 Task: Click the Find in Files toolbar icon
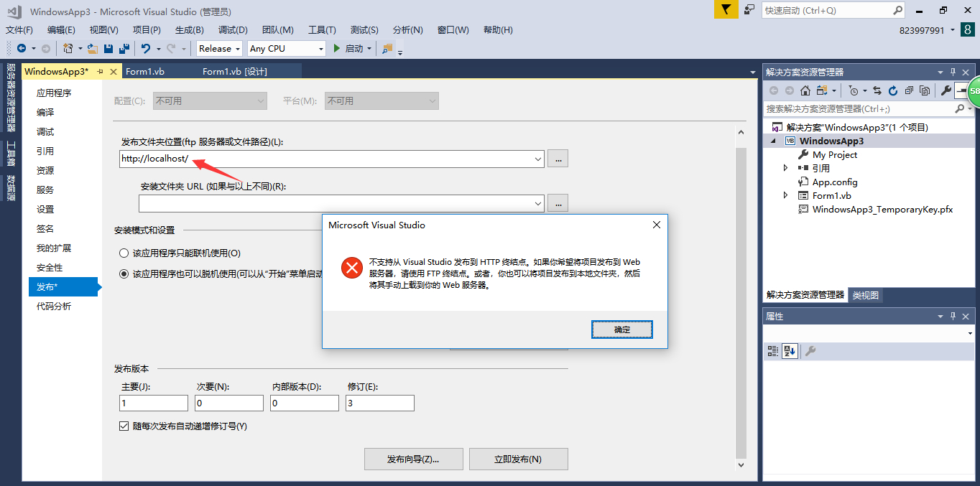pos(388,48)
